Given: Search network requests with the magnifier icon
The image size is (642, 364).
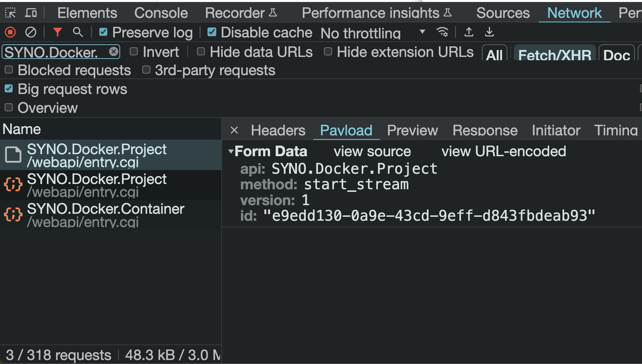Looking at the screenshot, I should [78, 32].
